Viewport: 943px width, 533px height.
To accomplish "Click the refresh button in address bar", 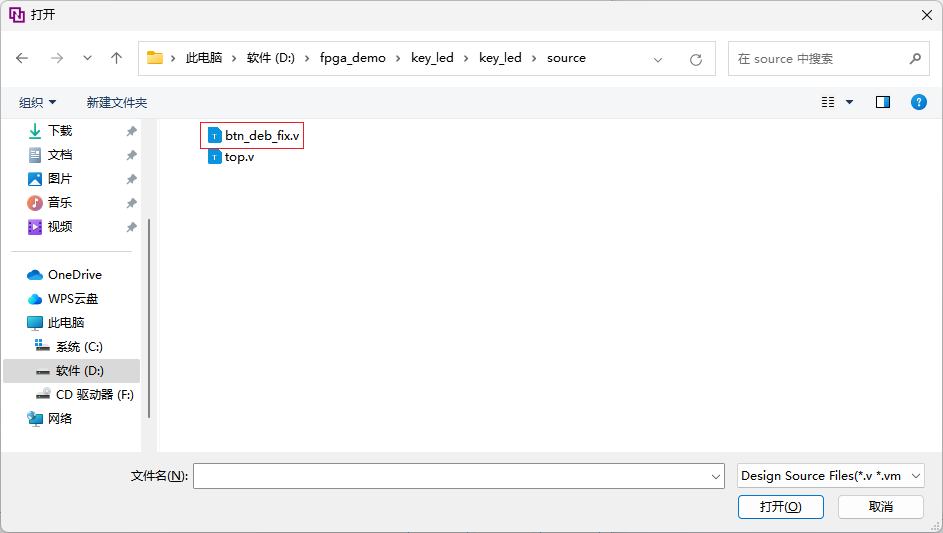I will tap(696, 59).
